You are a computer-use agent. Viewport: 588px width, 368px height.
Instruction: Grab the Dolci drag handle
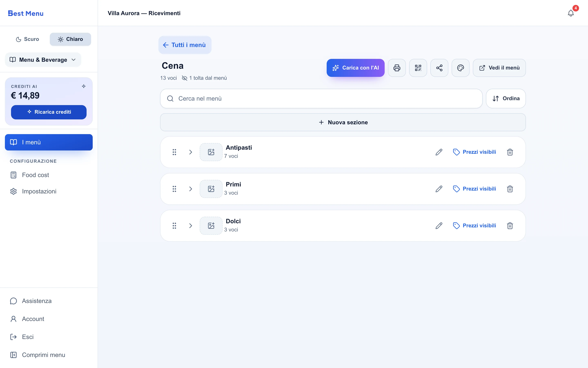[174, 226]
